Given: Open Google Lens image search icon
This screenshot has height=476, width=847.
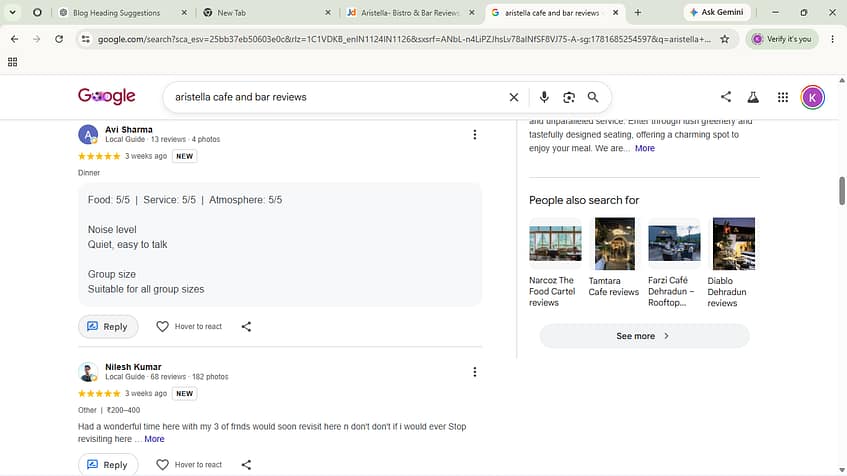Looking at the screenshot, I should 568,97.
